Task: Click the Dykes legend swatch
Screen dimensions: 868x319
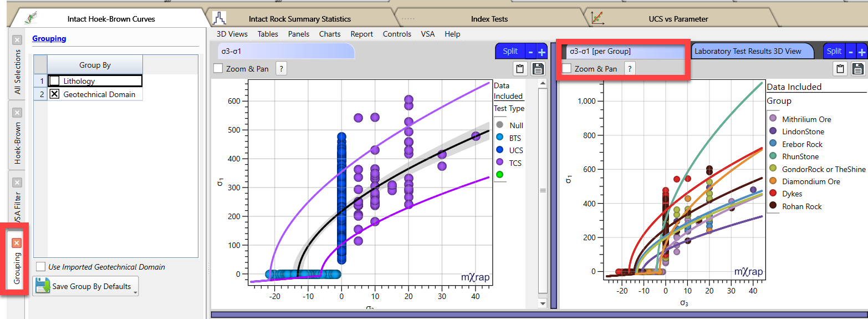Action: coord(773,194)
